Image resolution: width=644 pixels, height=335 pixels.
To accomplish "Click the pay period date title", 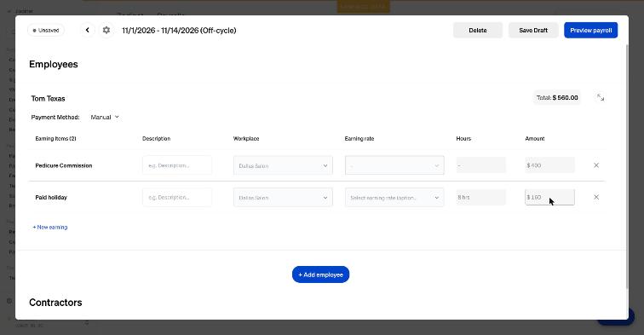I will click(179, 31).
